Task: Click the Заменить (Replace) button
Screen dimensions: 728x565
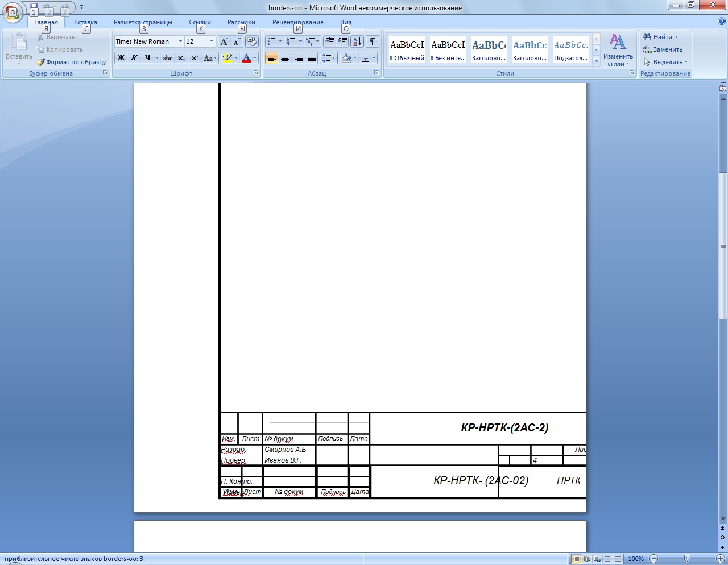Action: [663, 49]
